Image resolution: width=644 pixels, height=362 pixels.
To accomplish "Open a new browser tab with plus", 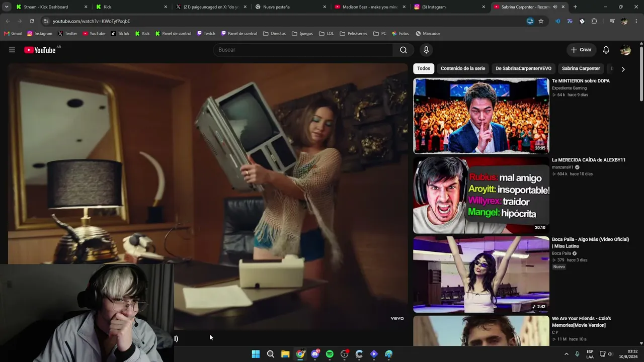I will 575,7.
